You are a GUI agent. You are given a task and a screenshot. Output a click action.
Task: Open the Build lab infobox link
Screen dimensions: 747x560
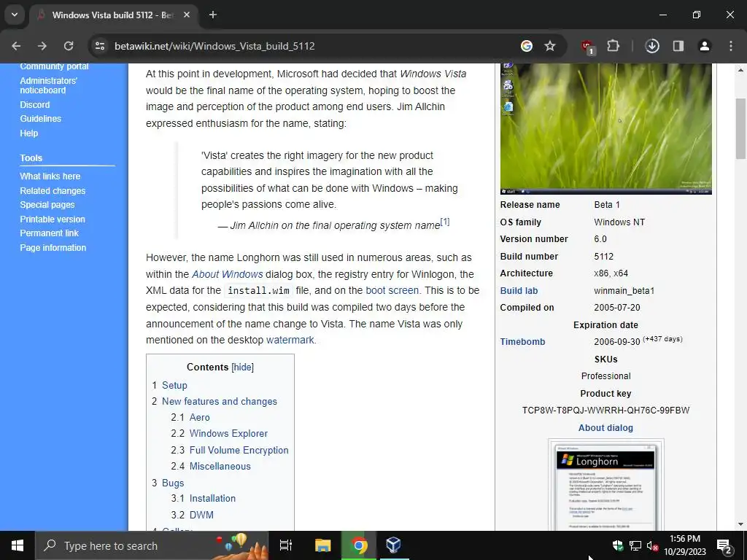pyautogui.click(x=519, y=290)
